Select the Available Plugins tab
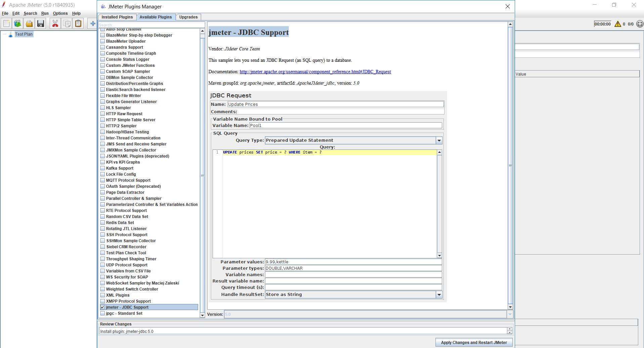Viewport: 644px width, 348px height. point(155,17)
